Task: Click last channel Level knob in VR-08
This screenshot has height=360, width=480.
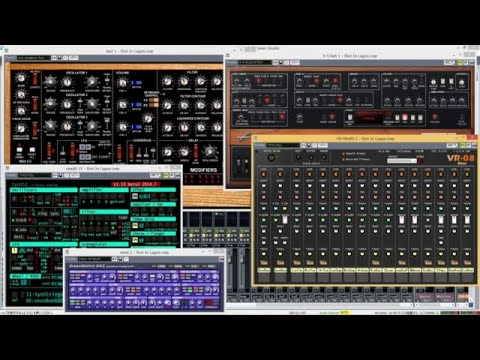Action: pos(467,174)
